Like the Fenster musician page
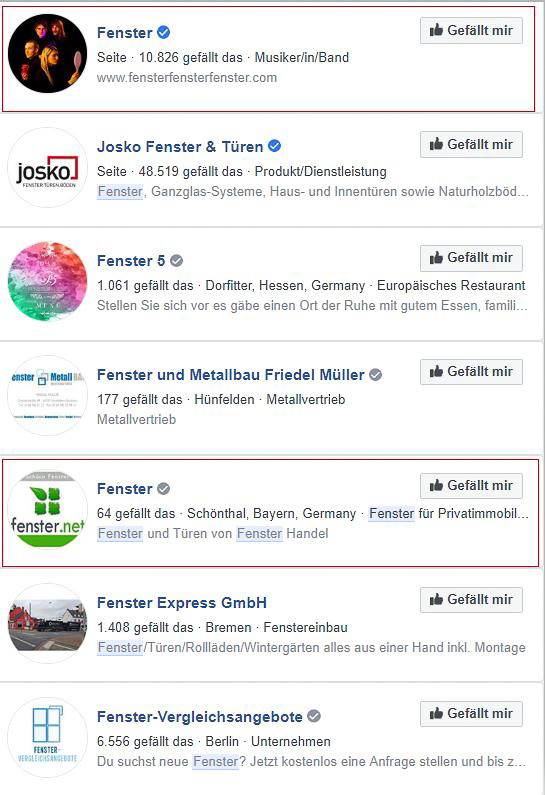The width and height of the screenshot is (545, 795). [x=471, y=30]
